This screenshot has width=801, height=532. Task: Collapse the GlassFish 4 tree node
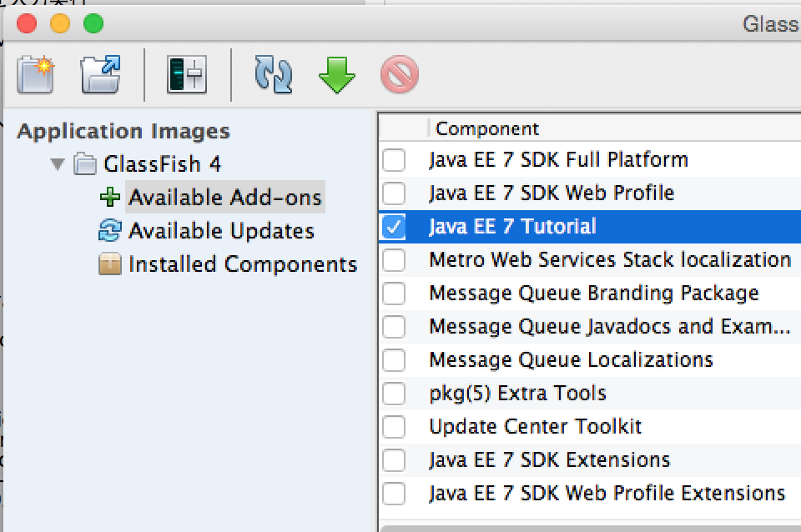(x=57, y=164)
